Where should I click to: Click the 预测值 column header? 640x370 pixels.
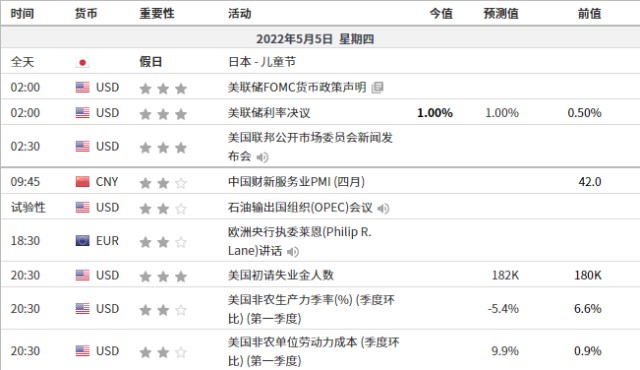click(x=501, y=13)
